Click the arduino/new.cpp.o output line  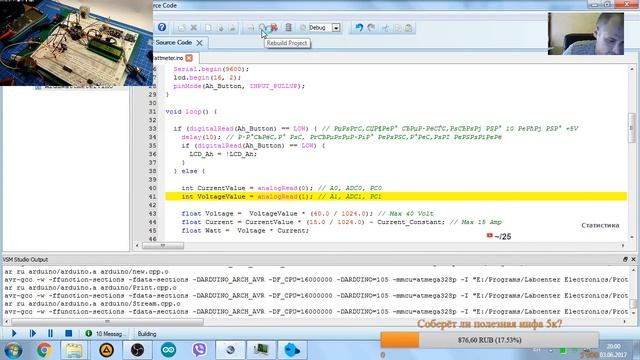click(86, 271)
